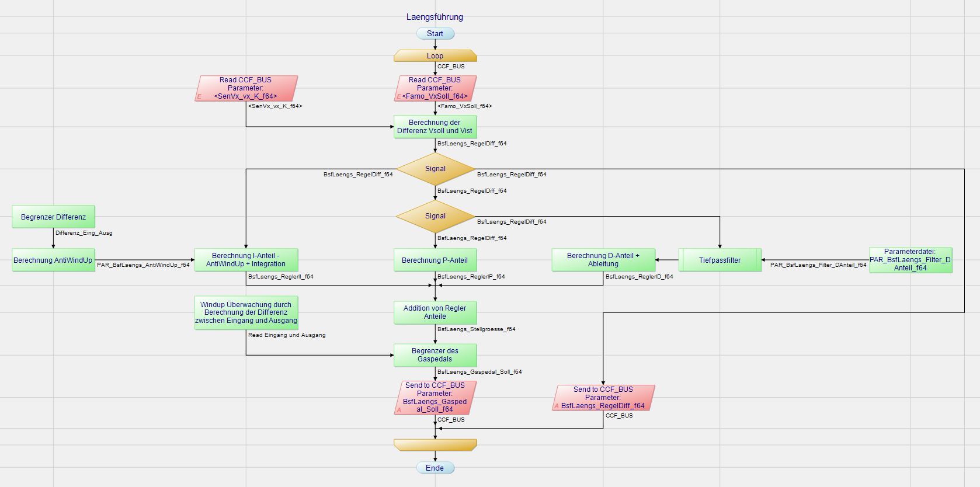This screenshot has width=980, height=487.
Task: Select the Tiefpassfilter block
Action: (x=720, y=260)
